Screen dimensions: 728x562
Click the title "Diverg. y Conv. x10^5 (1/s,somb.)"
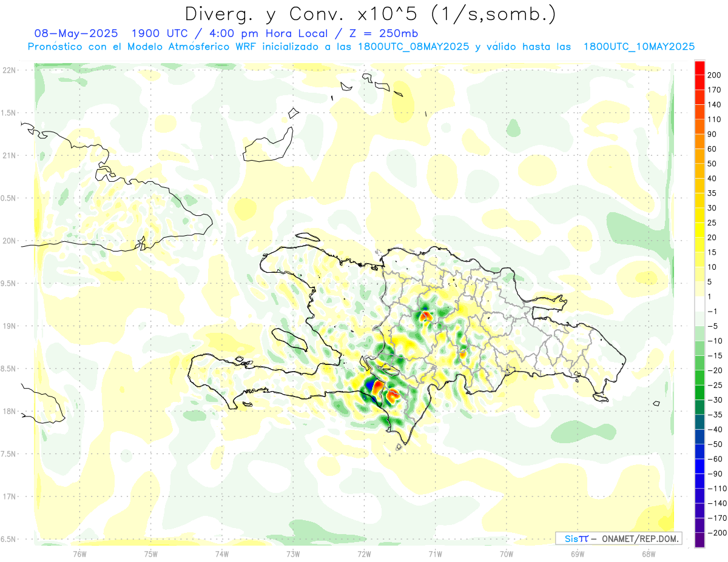pyautogui.click(x=370, y=14)
